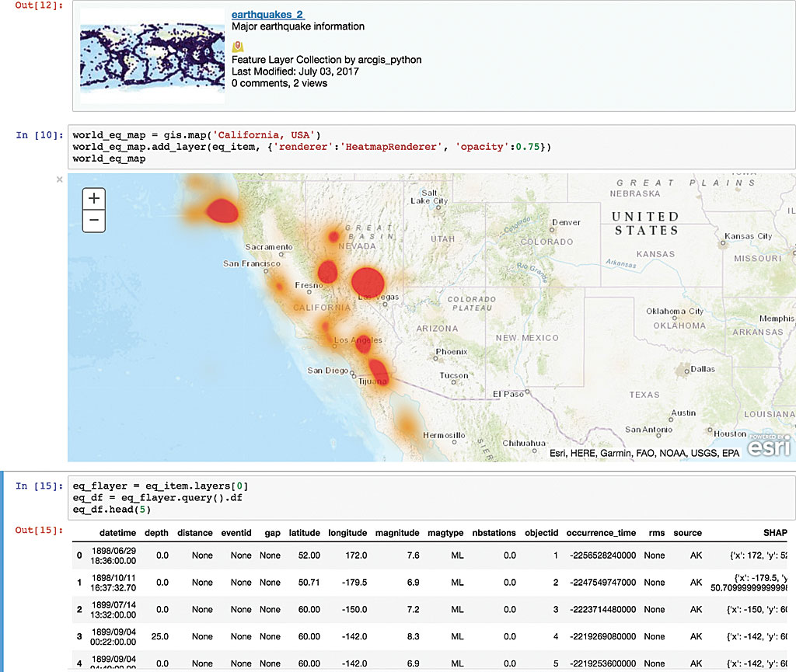Click the occurrence_time column header
The width and height of the screenshot is (796, 672).
pos(599,533)
